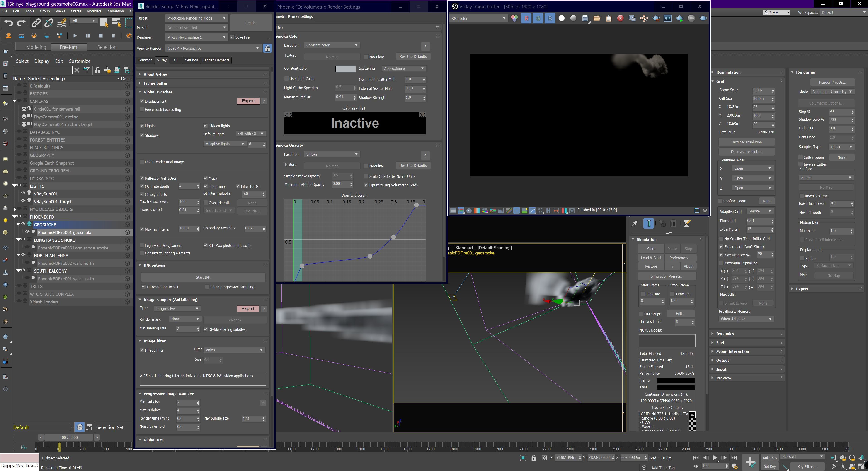Open the Scattering Approximate dropdown
The height and width of the screenshot is (471, 868).
[404, 68]
